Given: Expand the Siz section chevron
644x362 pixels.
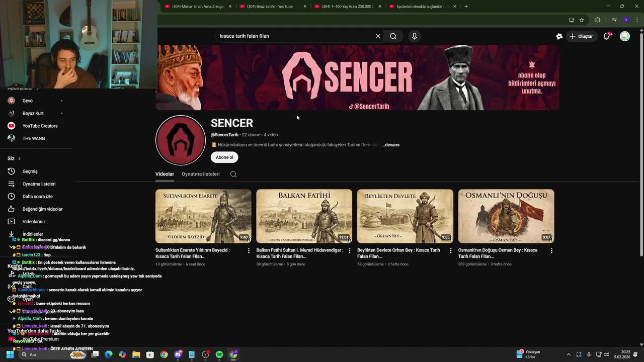Looking at the screenshot, I should 20,159.
